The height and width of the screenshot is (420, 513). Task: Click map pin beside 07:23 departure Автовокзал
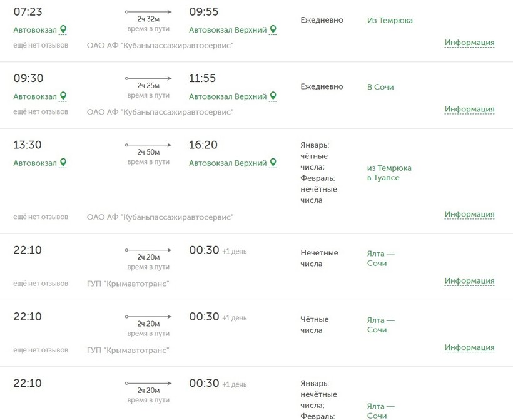click(63, 29)
